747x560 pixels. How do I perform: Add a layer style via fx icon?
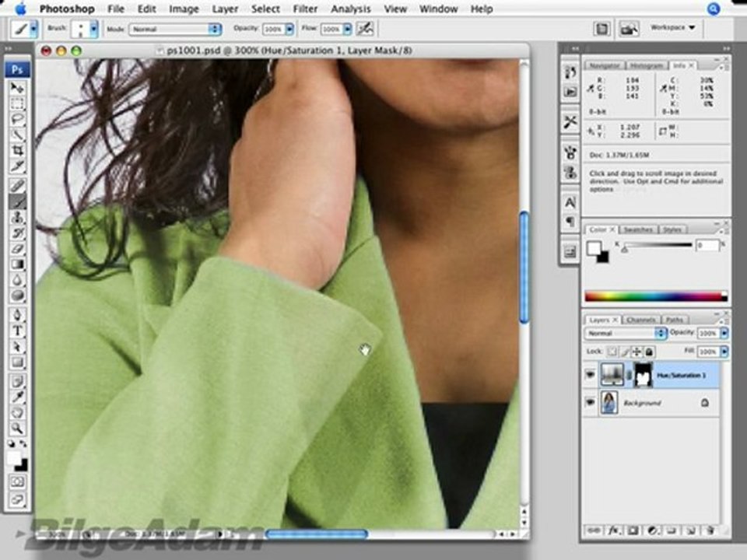613,530
